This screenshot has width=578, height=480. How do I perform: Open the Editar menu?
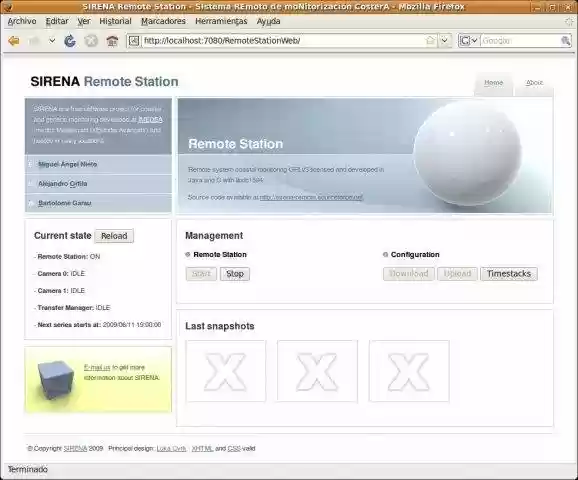pyautogui.click(x=57, y=21)
